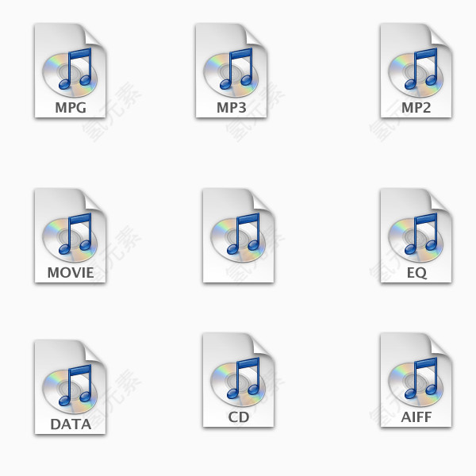Click the MP2 file icon
This screenshot has width=476, height=476.
pos(416,71)
